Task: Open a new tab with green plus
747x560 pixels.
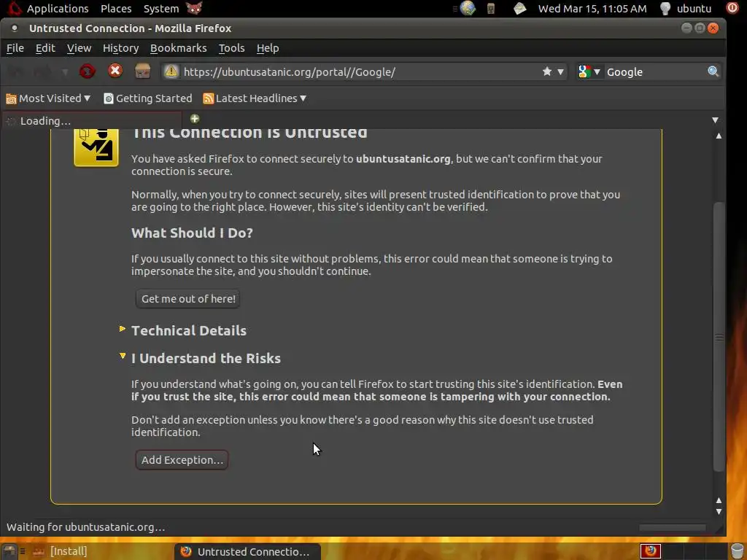Action: pos(194,119)
